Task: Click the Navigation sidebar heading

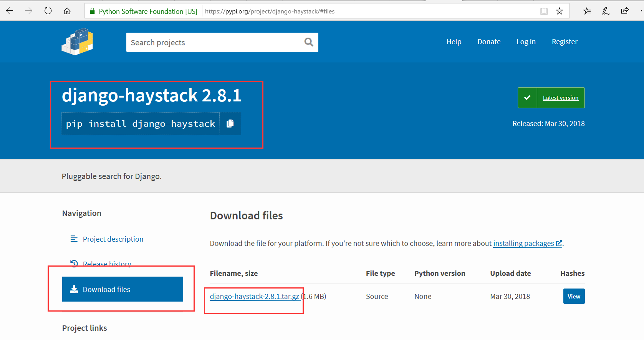Action: click(82, 213)
